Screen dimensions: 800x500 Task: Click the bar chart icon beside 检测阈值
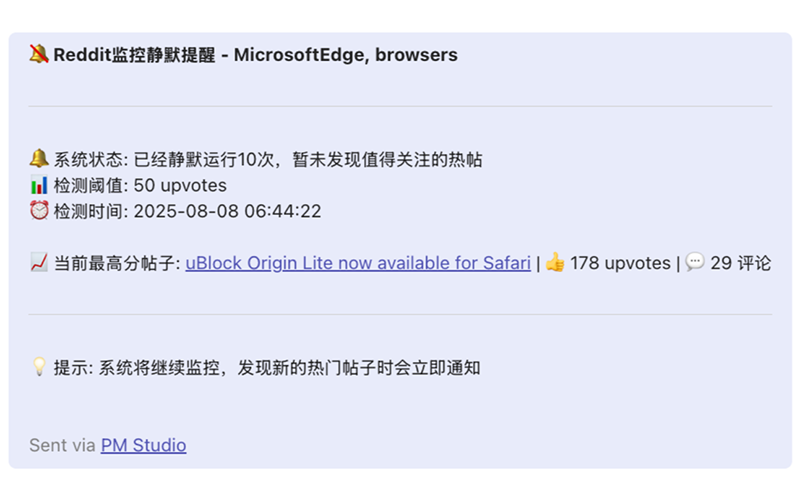[x=39, y=185]
